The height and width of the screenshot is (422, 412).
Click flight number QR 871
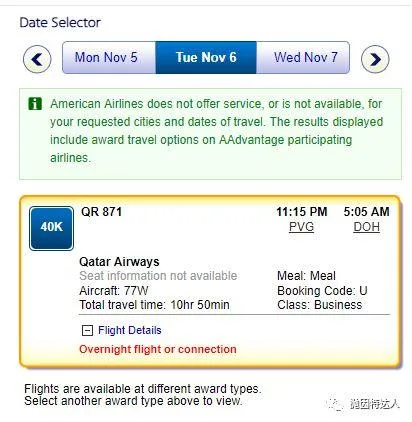pos(101,212)
